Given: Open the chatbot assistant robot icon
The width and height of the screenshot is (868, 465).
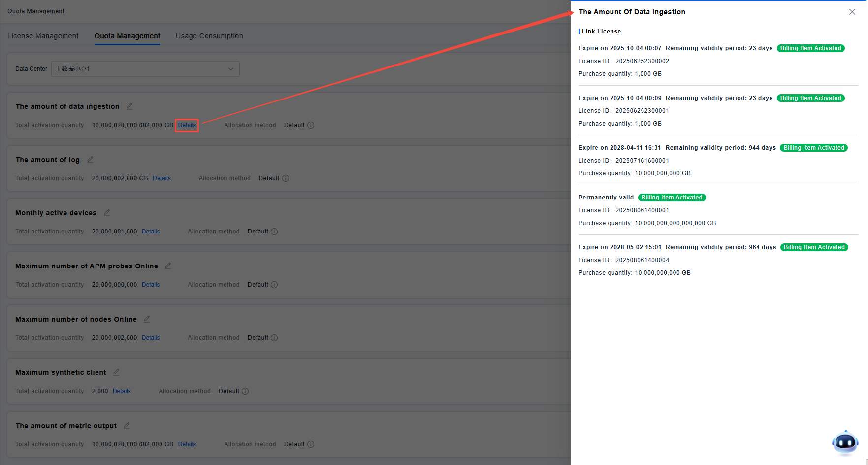Looking at the screenshot, I should 845,442.
